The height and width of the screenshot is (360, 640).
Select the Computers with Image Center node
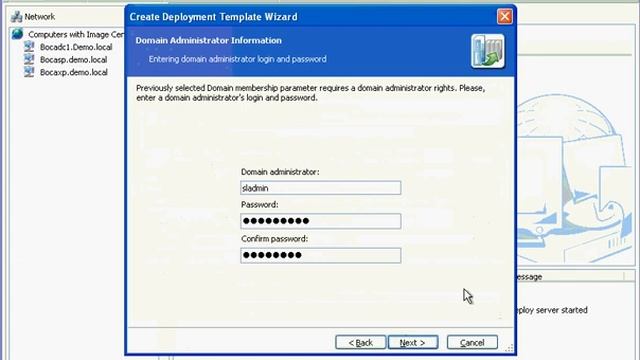click(x=76, y=34)
